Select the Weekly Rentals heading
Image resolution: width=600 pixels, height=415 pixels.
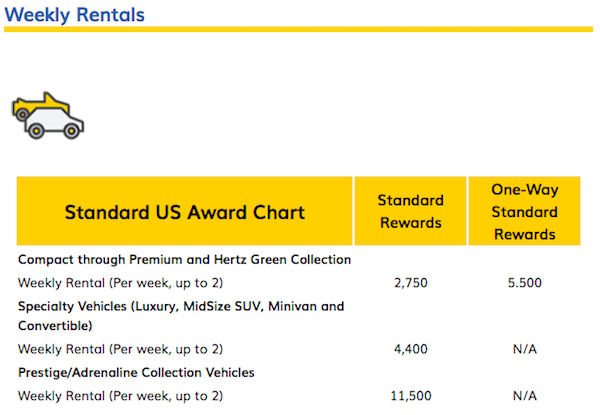click(x=74, y=14)
